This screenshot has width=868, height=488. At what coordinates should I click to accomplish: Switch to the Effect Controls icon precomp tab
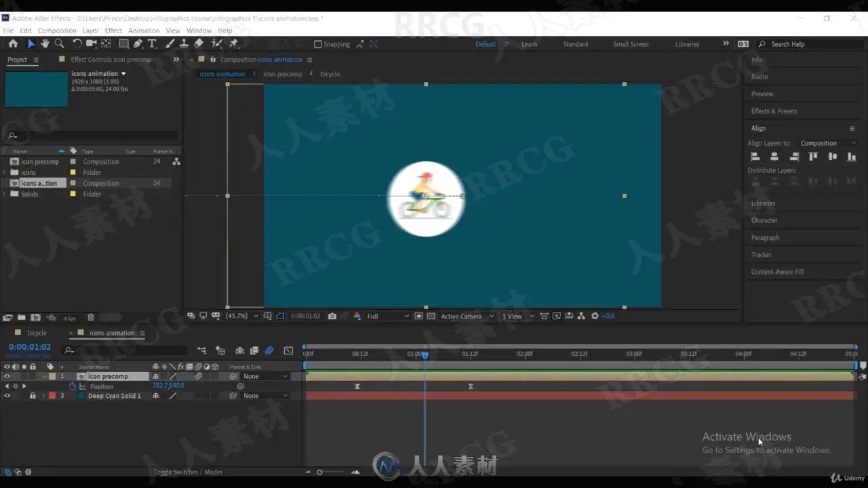[x=111, y=60]
